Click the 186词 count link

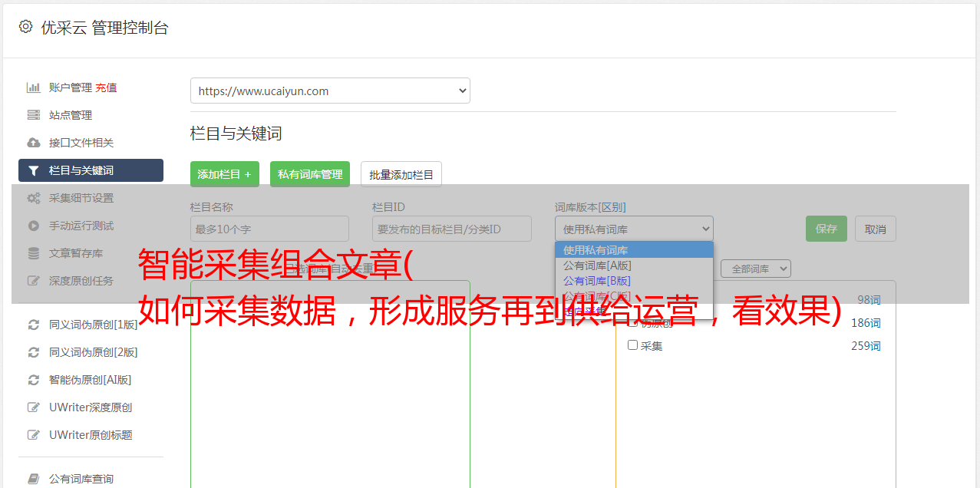(866, 323)
